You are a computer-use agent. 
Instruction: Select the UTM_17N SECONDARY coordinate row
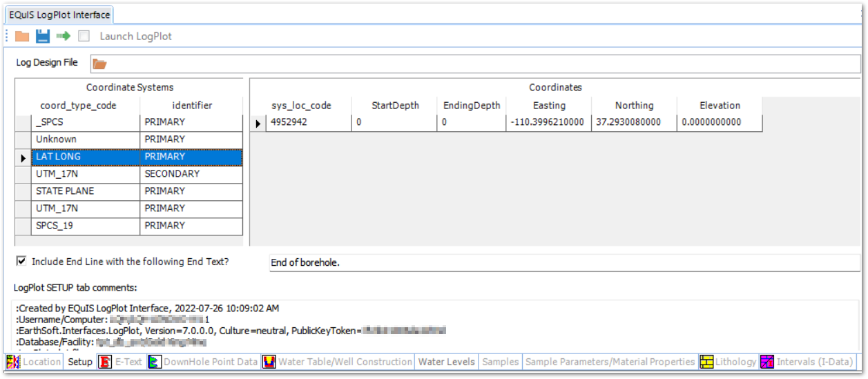coord(138,174)
